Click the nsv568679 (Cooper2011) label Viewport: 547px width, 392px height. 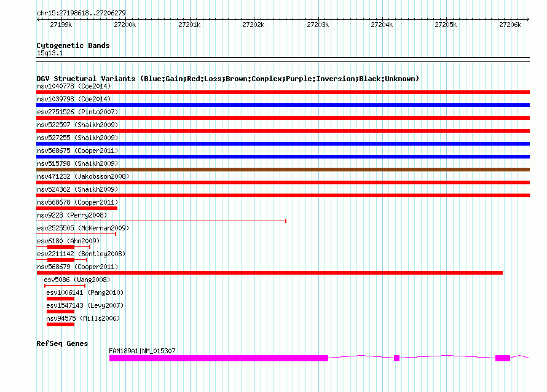click(77, 267)
